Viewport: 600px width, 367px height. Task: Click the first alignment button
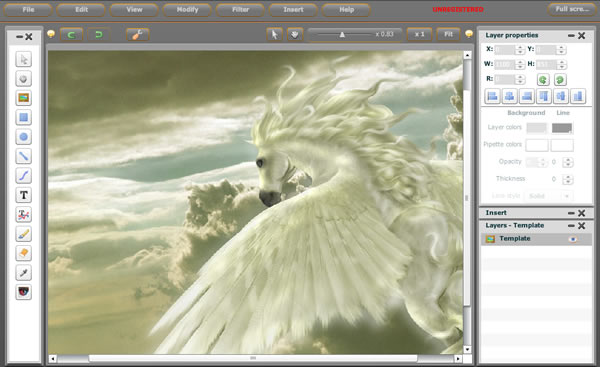pyautogui.click(x=492, y=96)
